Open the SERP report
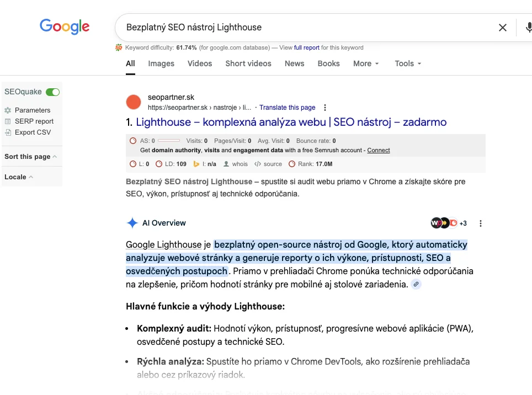This screenshot has width=532, height=395. (x=34, y=121)
